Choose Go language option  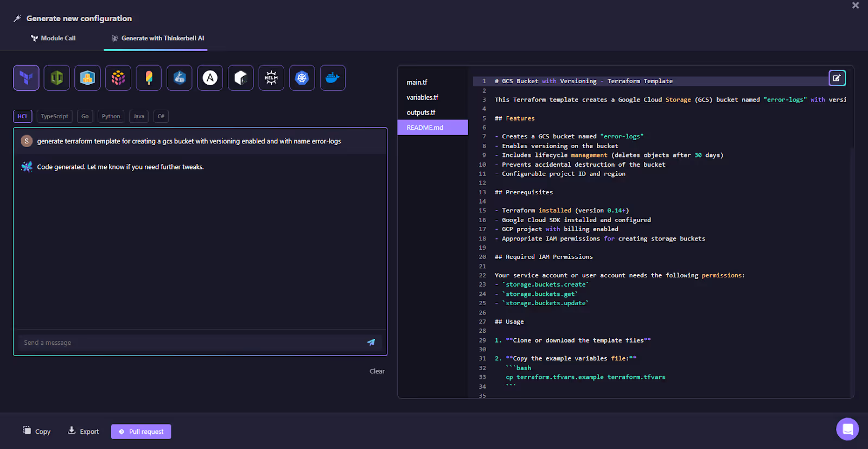pyautogui.click(x=85, y=116)
